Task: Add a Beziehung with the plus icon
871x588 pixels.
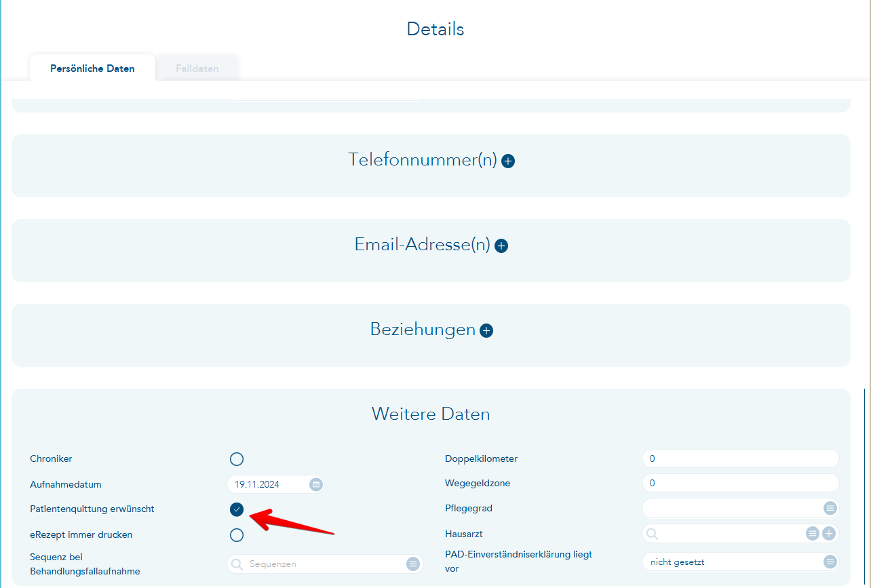Action: [x=486, y=330]
